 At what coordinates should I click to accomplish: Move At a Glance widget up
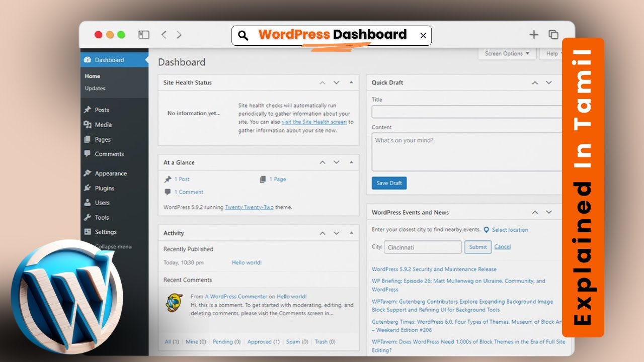tap(323, 162)
